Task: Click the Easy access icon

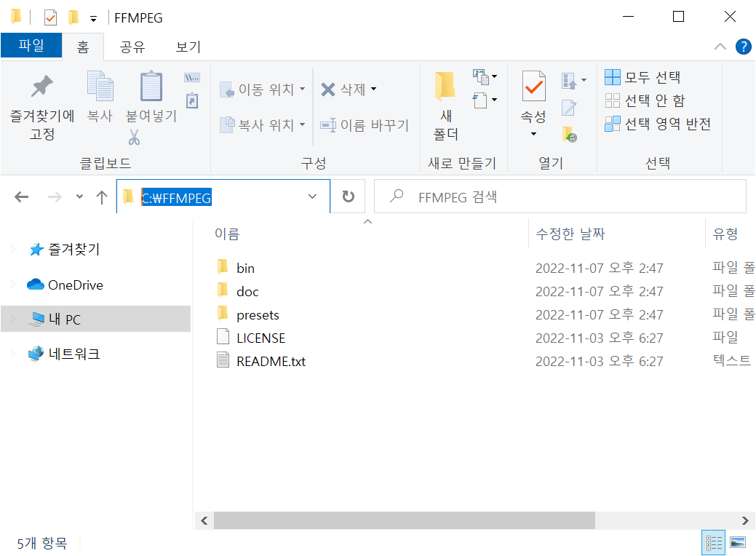Action: (481, 100)
